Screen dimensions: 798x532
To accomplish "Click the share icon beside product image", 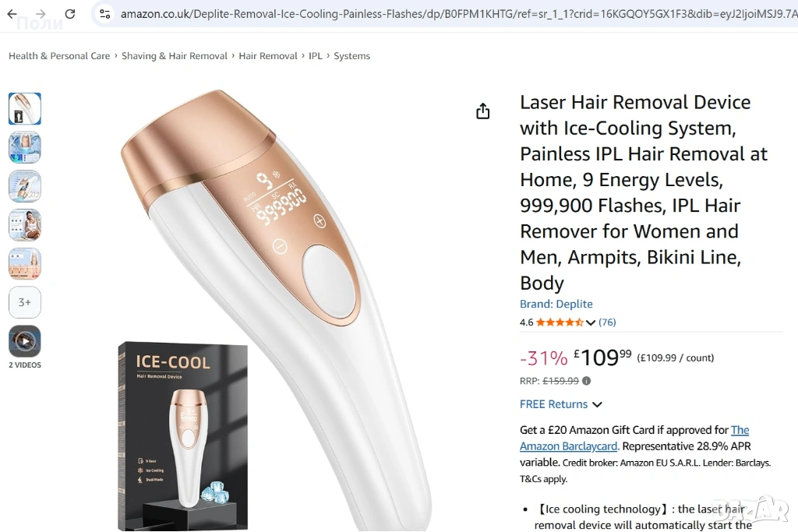I will 483,111.
